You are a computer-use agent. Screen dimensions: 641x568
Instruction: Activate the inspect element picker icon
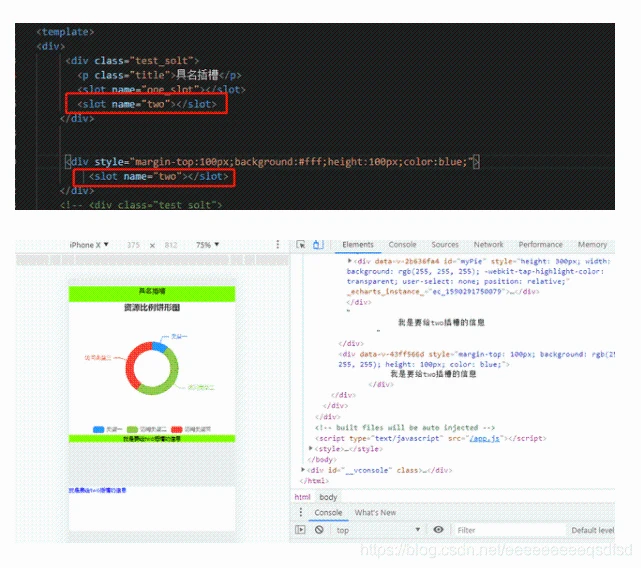point(301,245)
